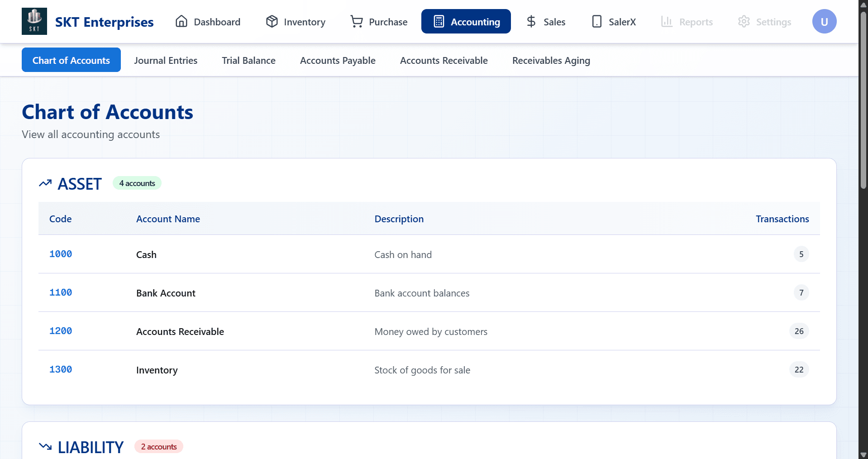
Task: Click the ASSET trending-up arrow icon
Action: [45, 183]
